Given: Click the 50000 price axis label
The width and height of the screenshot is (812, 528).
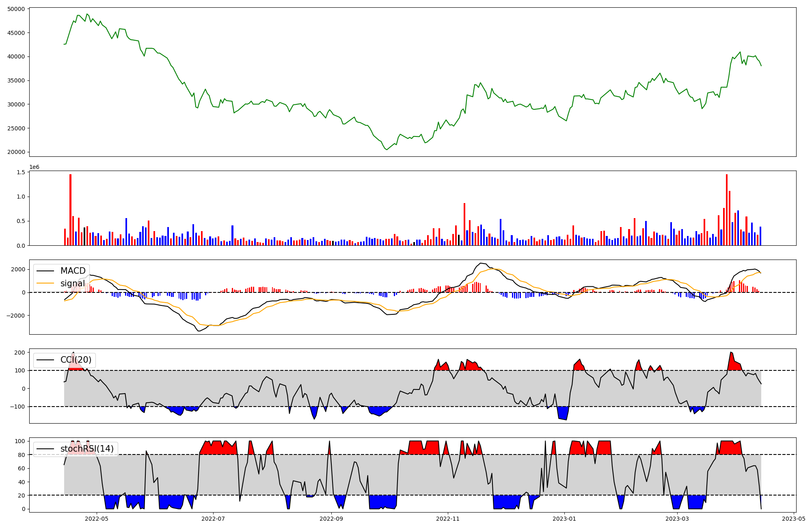Looking at the screenshot, I should 16,9.
